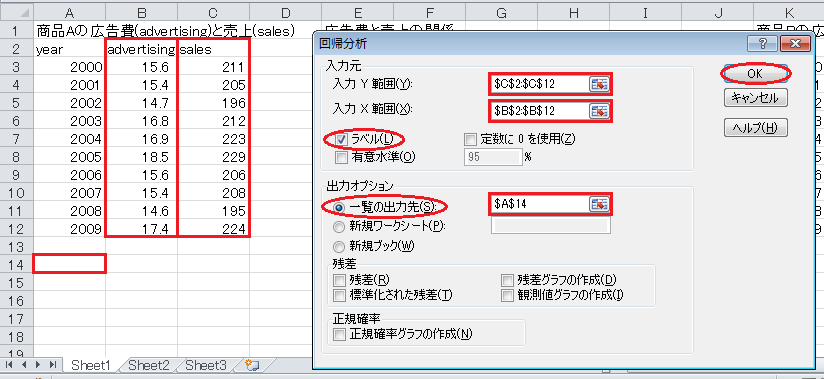Screen dimensions: 824x379
Task: Click next sheet navigation arrow
Action: [38, 364]
